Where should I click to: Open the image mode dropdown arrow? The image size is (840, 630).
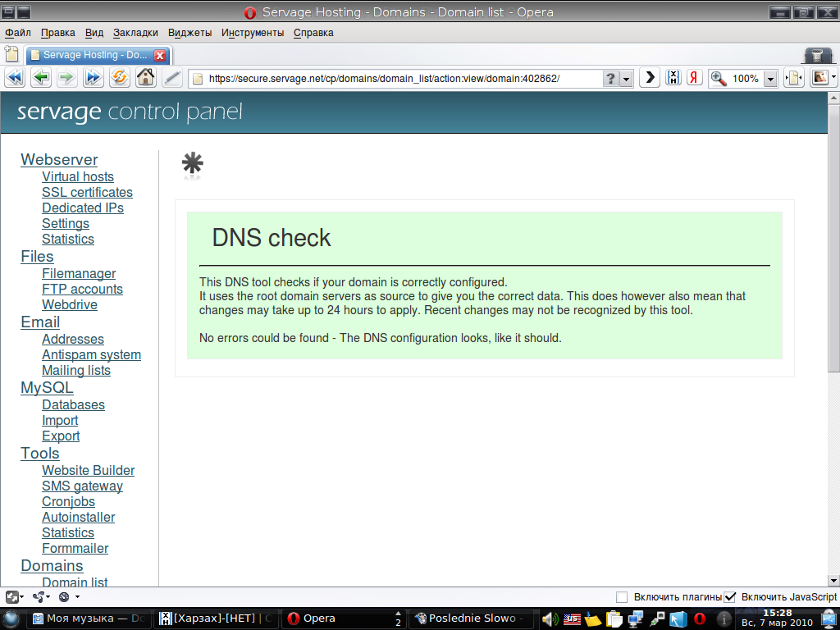pos(834,78)
